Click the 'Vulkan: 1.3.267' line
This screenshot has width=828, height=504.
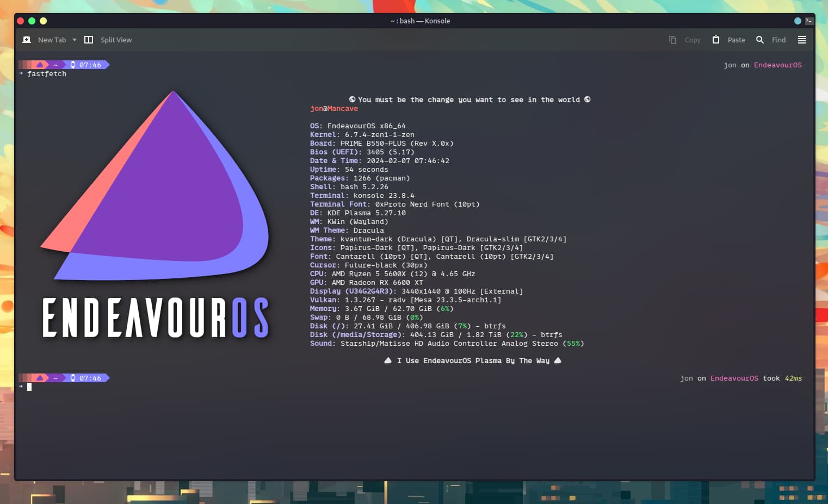coord(406,300)
